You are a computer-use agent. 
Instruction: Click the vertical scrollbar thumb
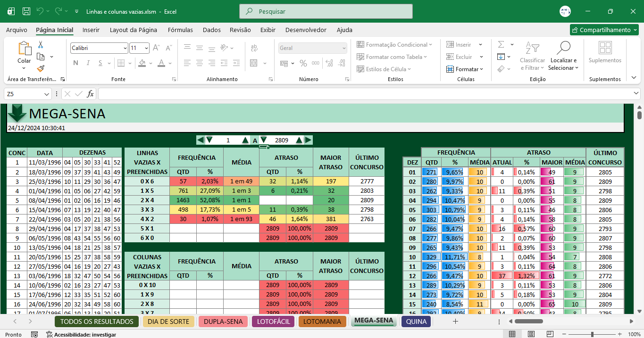(639, 115)
